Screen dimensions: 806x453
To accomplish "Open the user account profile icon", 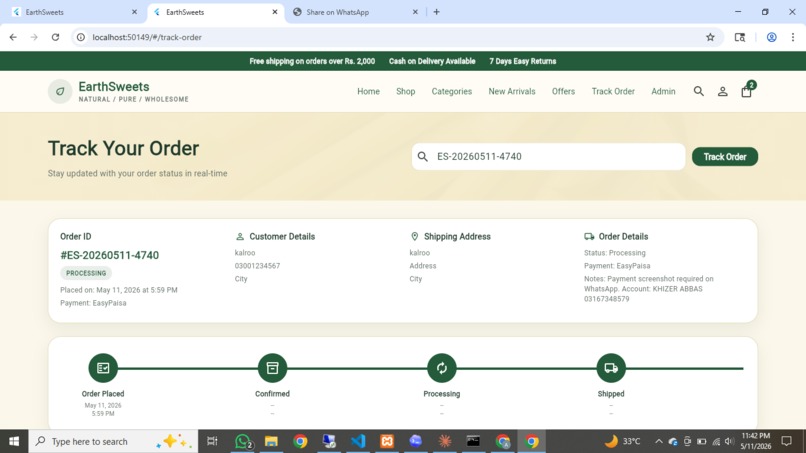I will (722, 92).
